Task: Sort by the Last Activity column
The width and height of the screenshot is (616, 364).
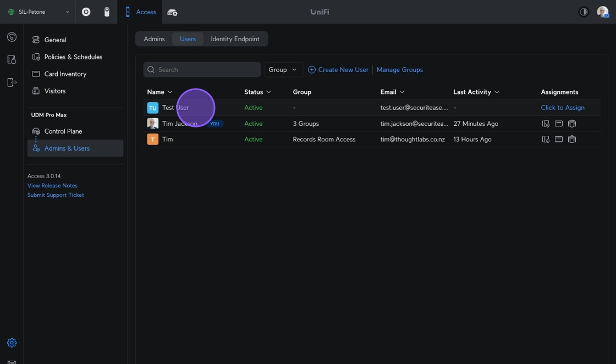Action: (x=476, y=92)
